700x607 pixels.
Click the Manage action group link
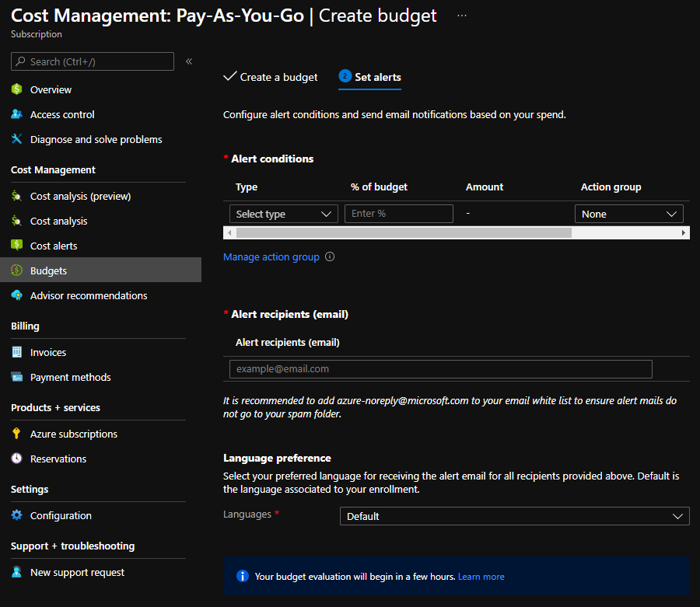[271, 256]
